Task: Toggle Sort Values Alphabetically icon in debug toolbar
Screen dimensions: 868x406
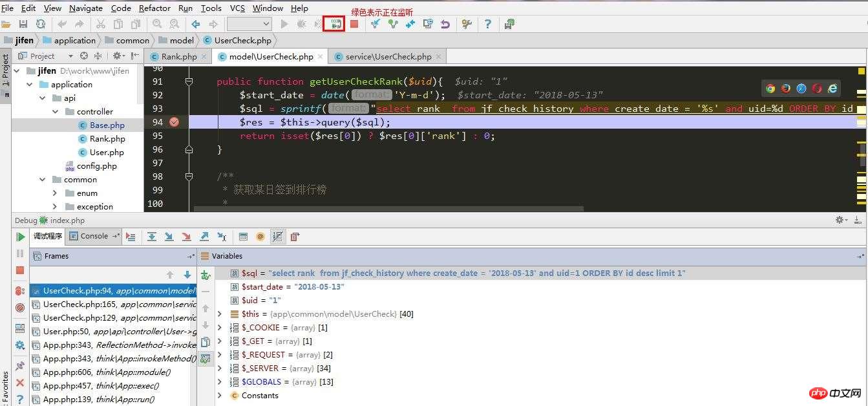Action: 277,237
